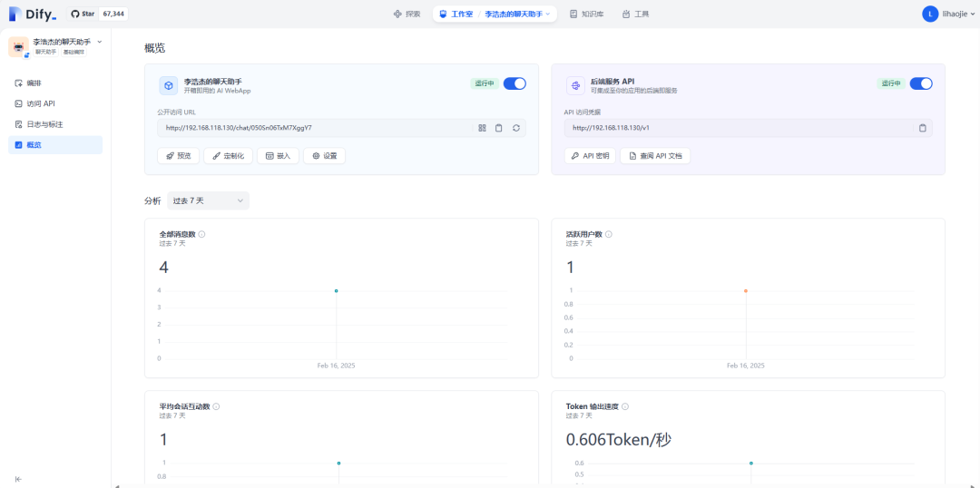Open the 过去 7 天 time range dropdown
Viewport: 980px width, 488px height.
pyautogui.click(x=208, y=200)
